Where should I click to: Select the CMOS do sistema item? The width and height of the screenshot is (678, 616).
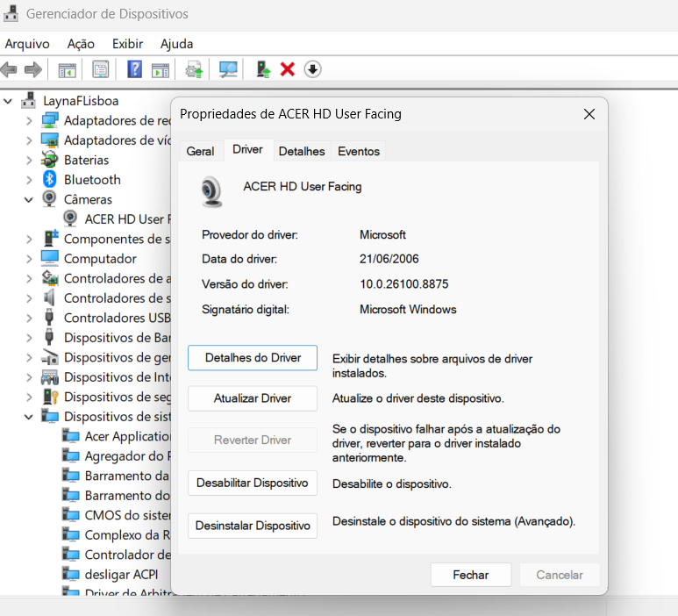point(127,515)
